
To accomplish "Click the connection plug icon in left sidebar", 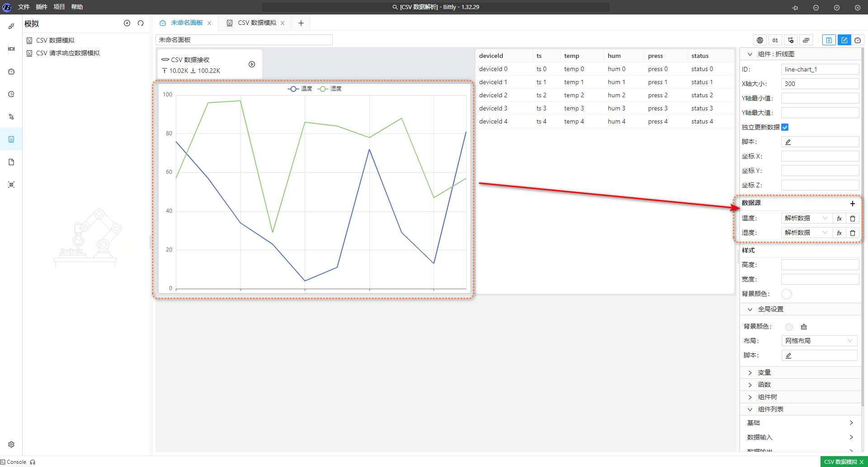I will [x=11, y=26].
